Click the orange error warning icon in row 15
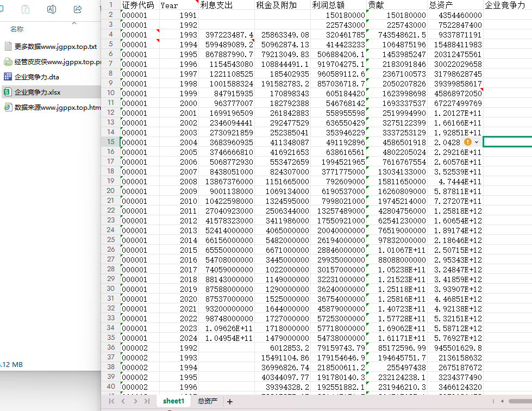 (x=468, y=142)
